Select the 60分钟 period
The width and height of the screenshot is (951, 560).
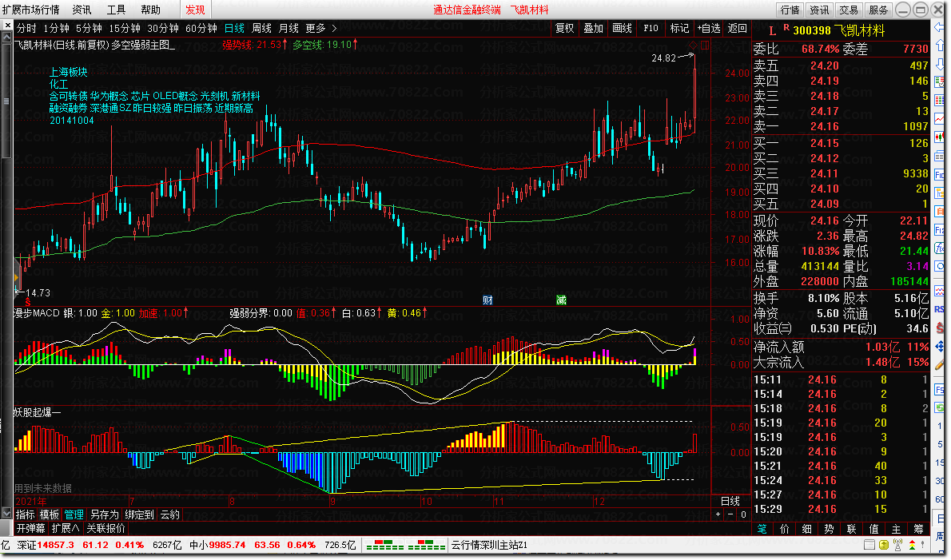[201, 28]
